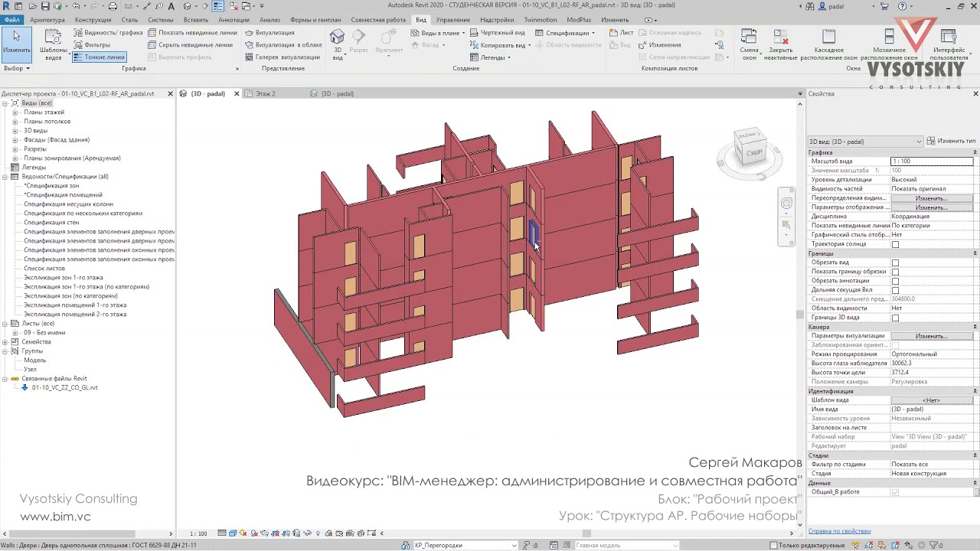Image resolution: width=980 pixels, height=551 pixels.
Task: Switch to the Этаж 2 view tab
Action: click(x=265, y=93)
